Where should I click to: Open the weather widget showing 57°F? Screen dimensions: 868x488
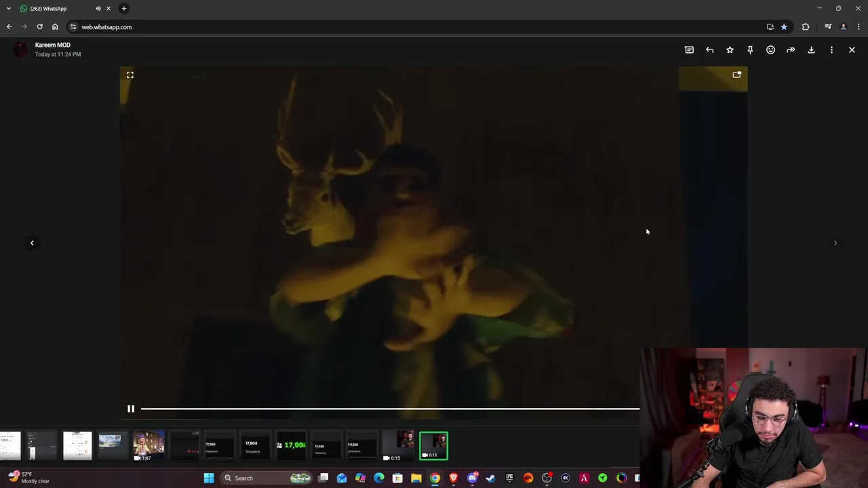[x=28, y=477]
